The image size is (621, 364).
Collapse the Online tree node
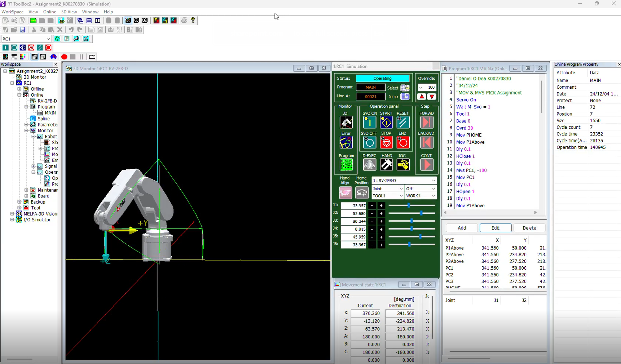point(19,95)
